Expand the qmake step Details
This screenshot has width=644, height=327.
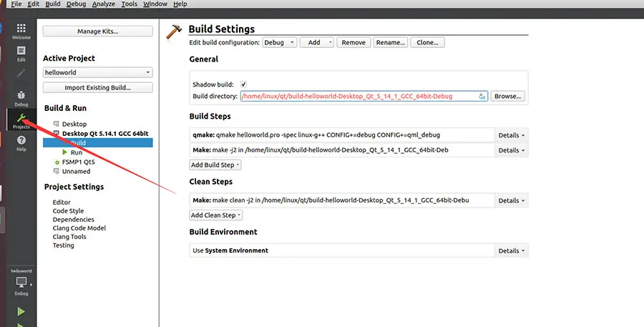click(512, 135)
